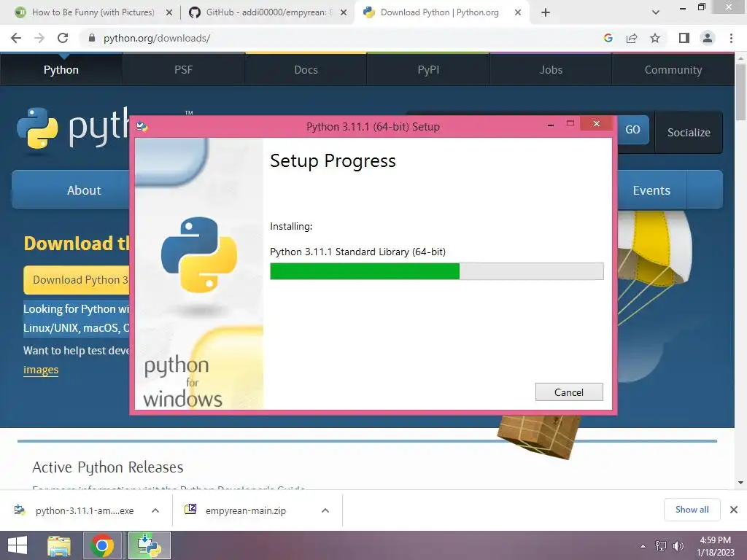
Task: Switch to GitHub empyrean tab
Action: coord(267,12)
